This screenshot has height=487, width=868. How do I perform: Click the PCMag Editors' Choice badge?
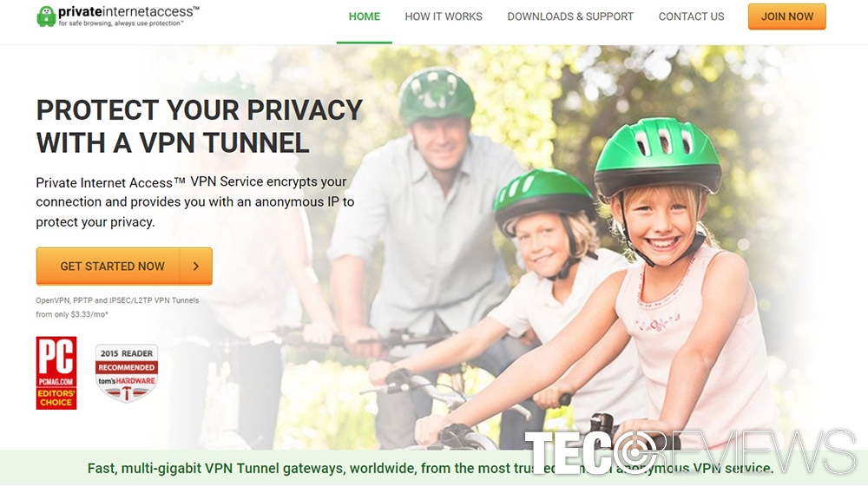(x=56, y=373)
